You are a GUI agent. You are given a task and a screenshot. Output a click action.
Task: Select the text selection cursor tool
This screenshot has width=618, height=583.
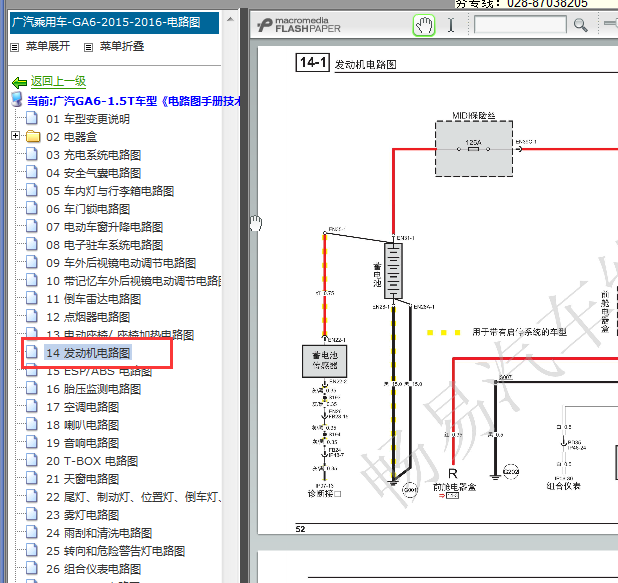[451, 25]
